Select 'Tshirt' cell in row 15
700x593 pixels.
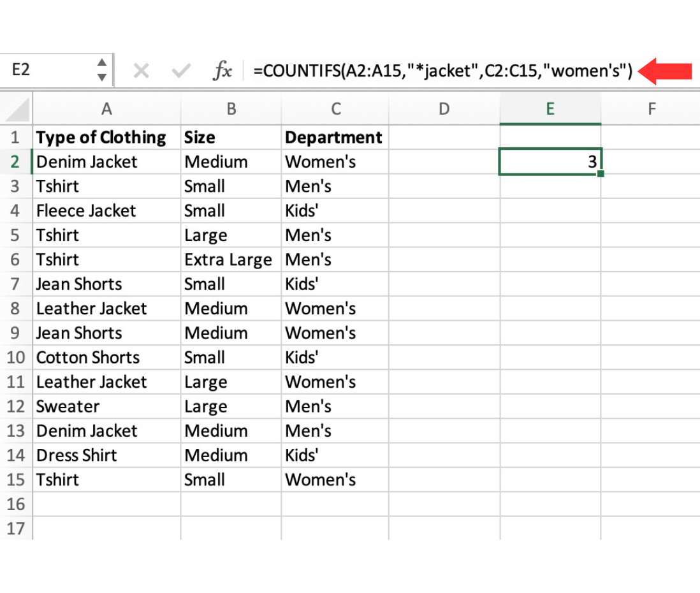[106, 480]
